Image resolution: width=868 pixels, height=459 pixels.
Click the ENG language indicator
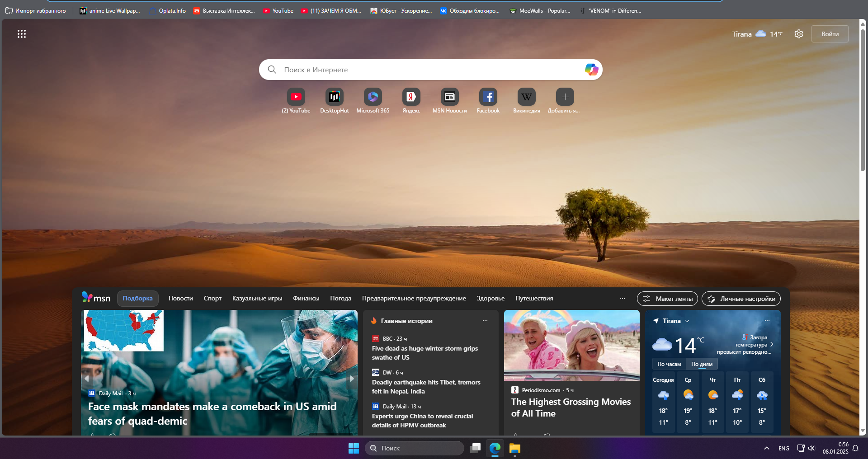click(784, 448)
